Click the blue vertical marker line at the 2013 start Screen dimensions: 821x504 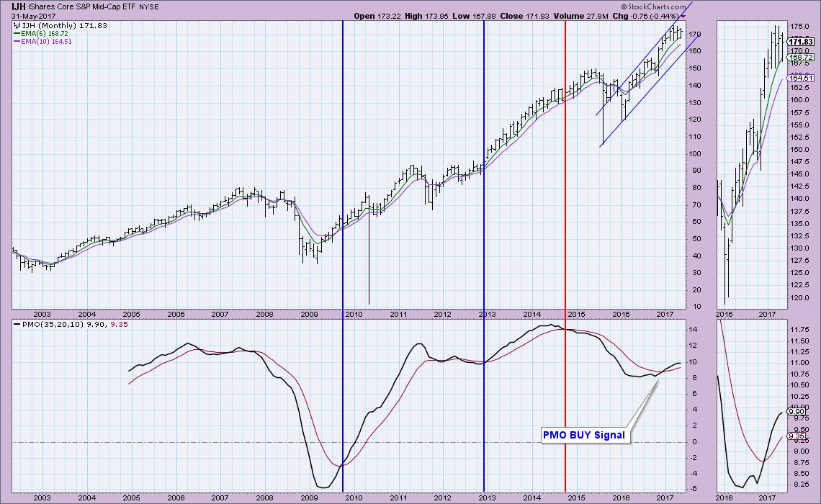click(484, 256)
